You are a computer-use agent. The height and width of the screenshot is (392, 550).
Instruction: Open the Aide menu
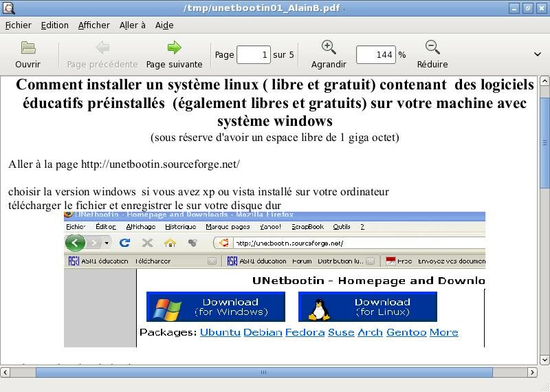(164, 25)
